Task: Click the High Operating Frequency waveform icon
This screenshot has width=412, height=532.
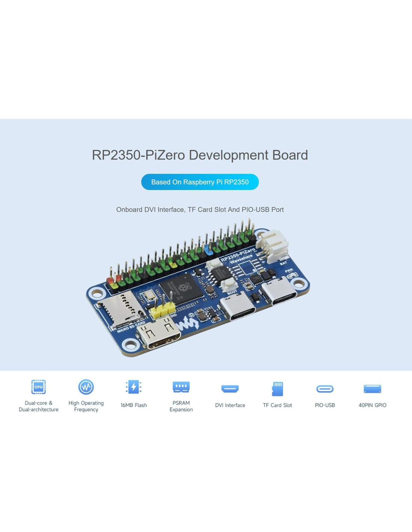Action: point(86,387)
